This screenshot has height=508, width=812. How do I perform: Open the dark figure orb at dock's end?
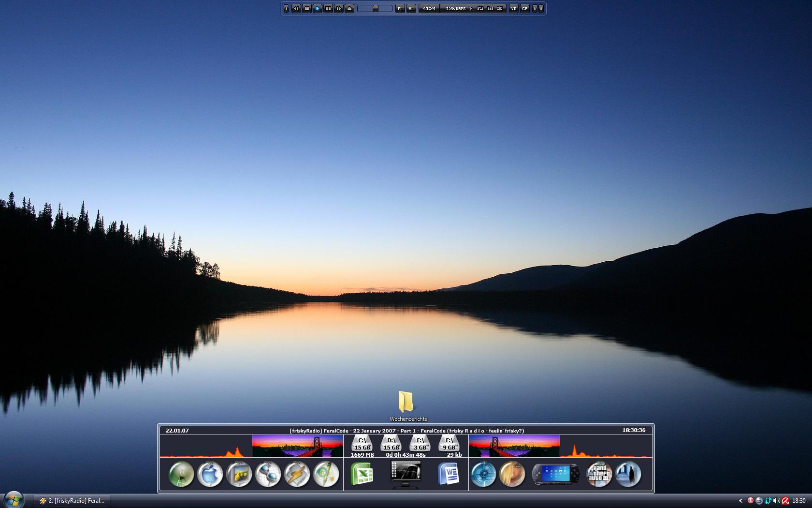[x=628, y=474]
